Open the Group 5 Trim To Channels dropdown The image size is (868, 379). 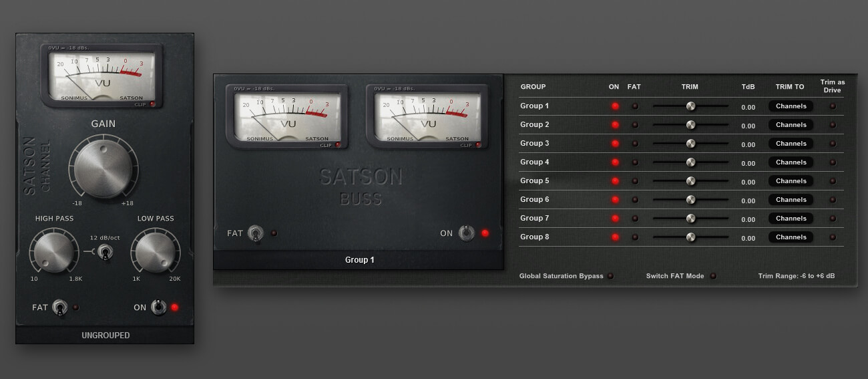[791, 181]
